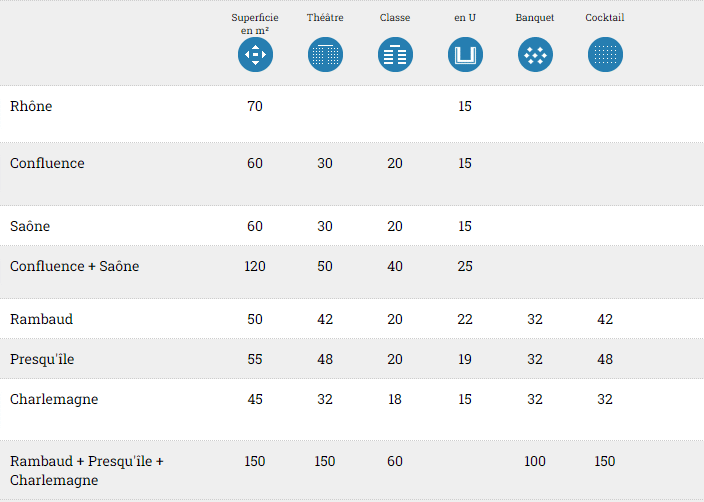Image resolution: width=704 pixels, height=502 pixels.
Task: Click Rambaud + Presqu'île + Charlemagne label
Action: click(x=86, y=470)
